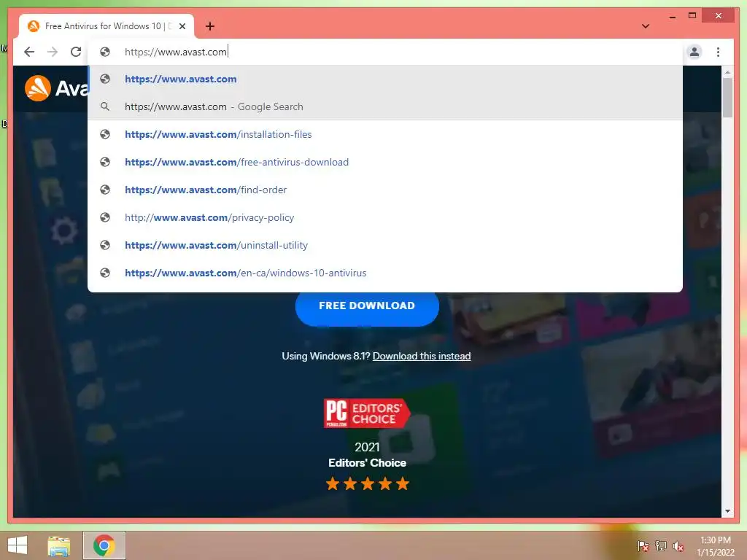
Task: Open the Chrome three-dot menu
Action: coord(718,52)
